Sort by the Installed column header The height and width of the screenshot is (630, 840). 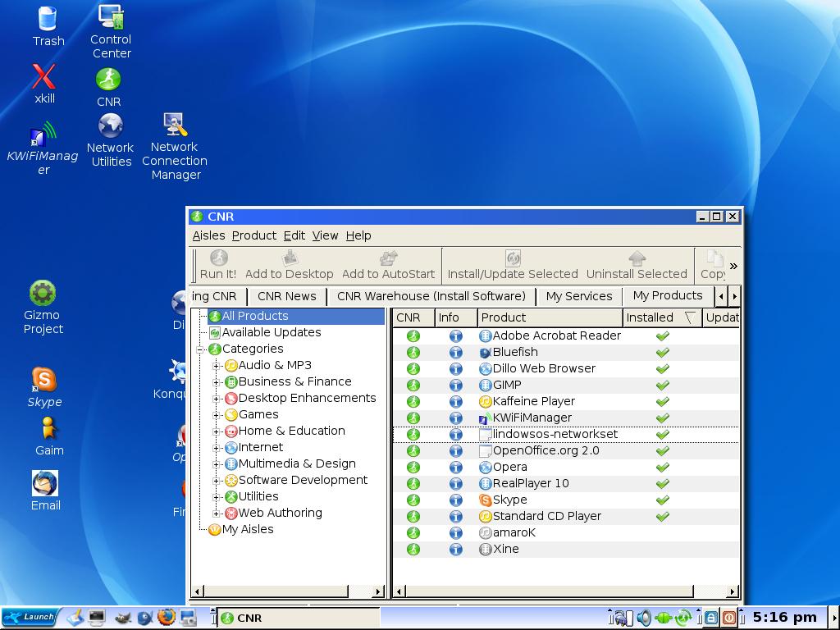650,317
